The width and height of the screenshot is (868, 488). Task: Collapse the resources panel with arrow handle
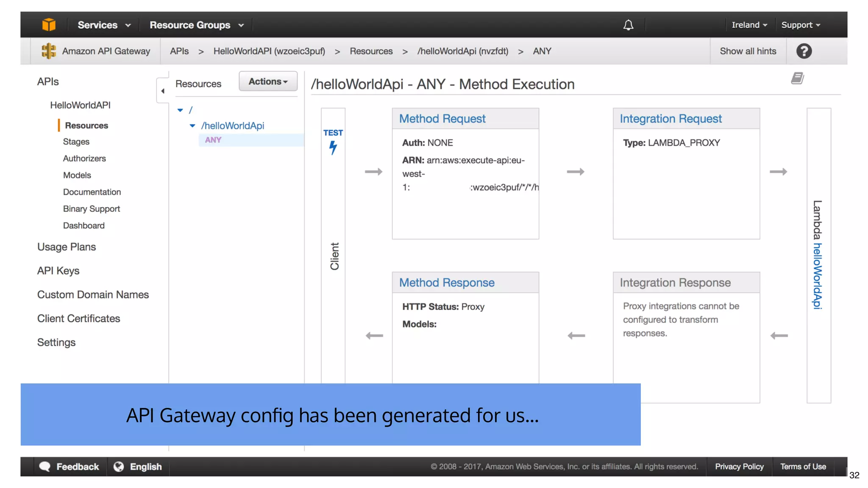162,91
